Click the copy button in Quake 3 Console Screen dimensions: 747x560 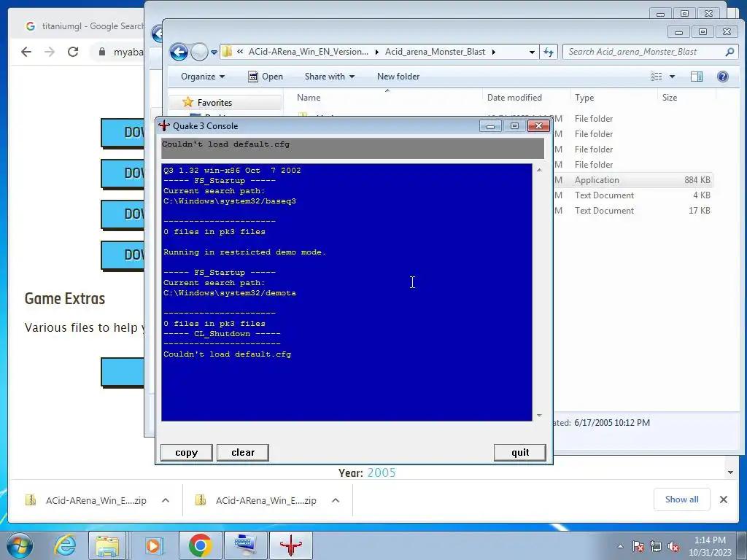click(186, 452)
